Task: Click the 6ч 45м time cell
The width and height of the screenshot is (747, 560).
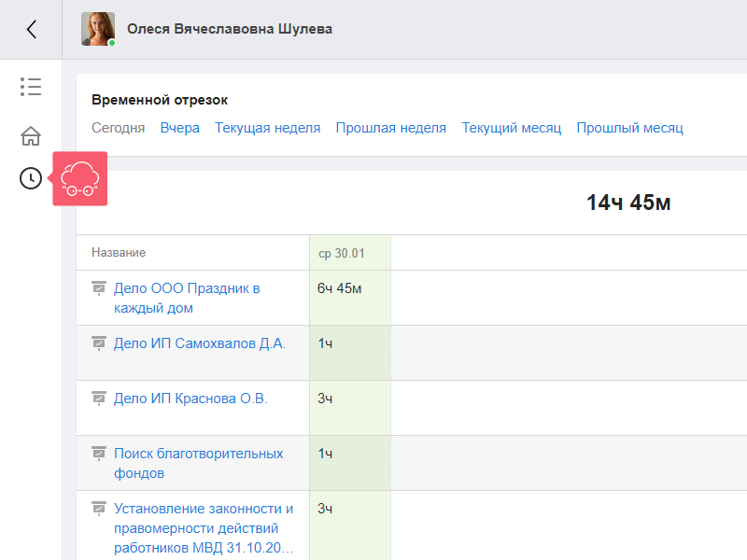Action: 350,298
